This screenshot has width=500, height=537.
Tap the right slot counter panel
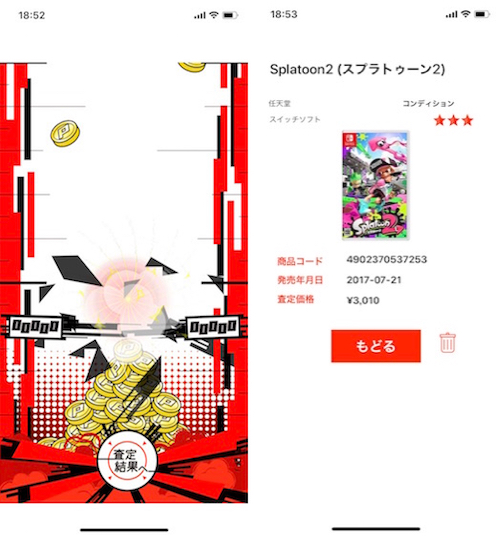[x=212, y=326]
